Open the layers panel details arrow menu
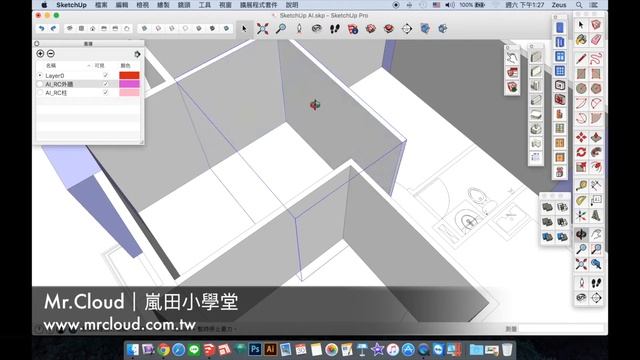This screenshot has height=360, width=640. point(137,54)
